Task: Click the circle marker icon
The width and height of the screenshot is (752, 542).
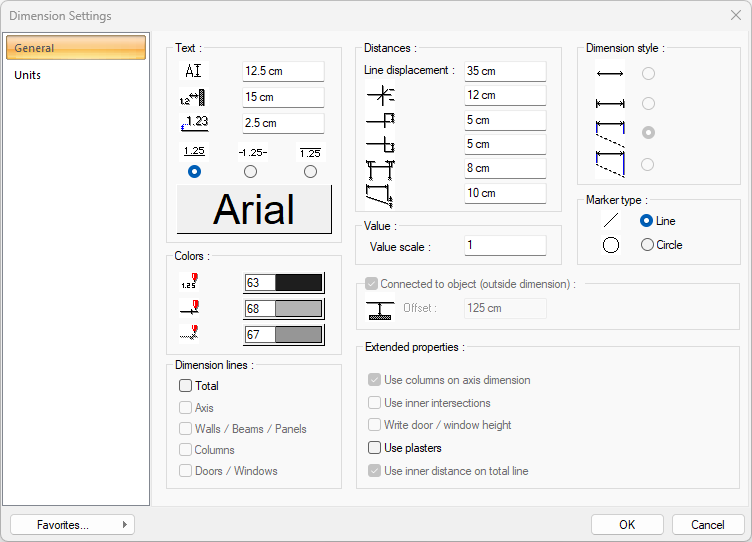Action: 610,245
